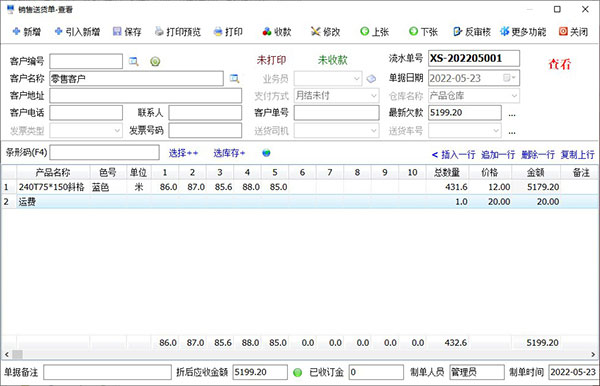Click the 蓝色 color cell
This screenshot has height=386, width=600.
click(108, 187)
